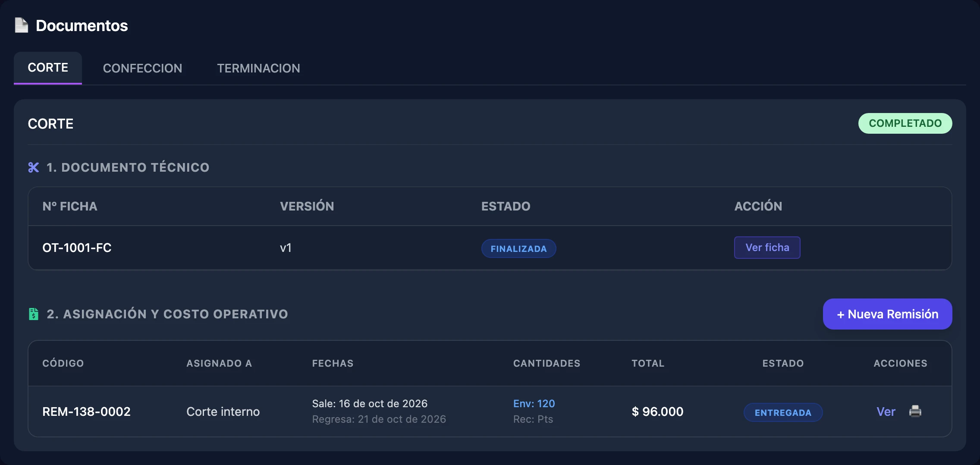This screenshot has height=465, width=980.
Task: Click the 1. DOCUMENTO TÉCNICO section heading
Action: click(128, 167)
